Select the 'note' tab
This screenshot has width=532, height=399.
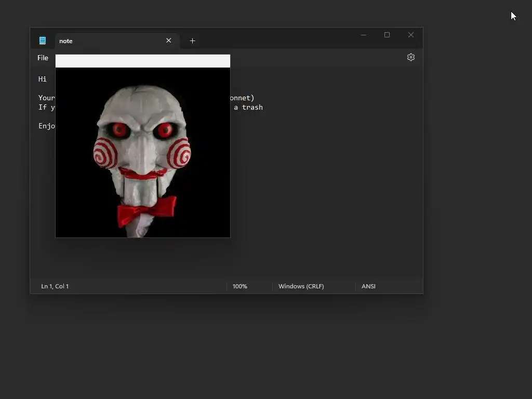[x=117, y=41]
